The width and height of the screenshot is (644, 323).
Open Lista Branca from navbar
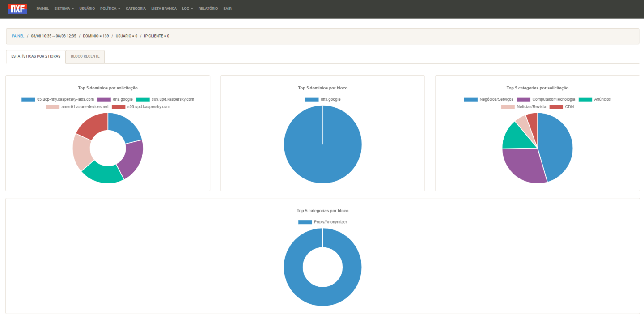click(164, 8)
